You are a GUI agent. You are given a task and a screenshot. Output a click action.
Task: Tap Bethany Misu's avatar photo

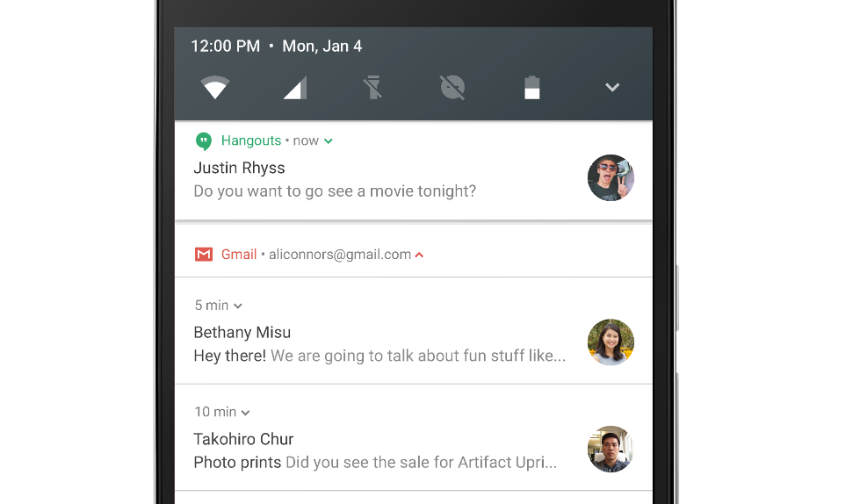tap(611, 342)
